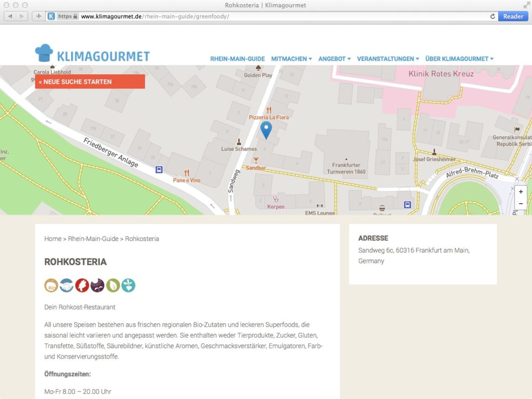The image size is (532, 399).
Task: Click the Josef Griesheimer memorial marker
Action: (x=434, y=152)
